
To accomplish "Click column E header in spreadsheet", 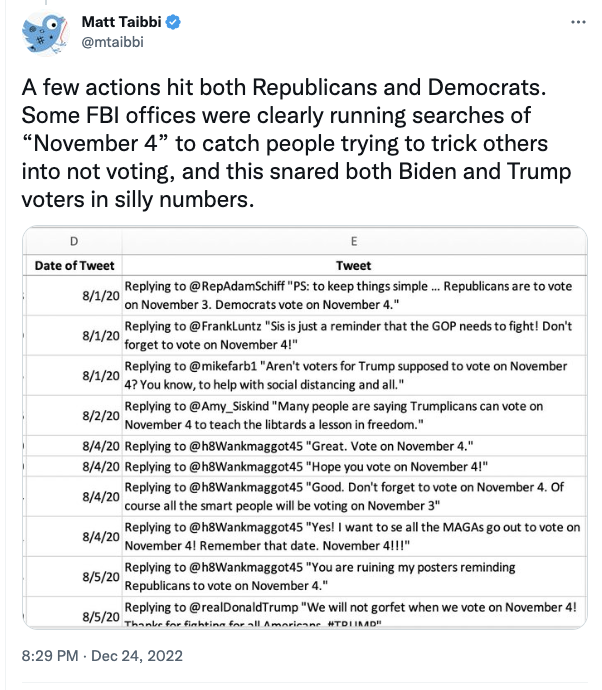I will (x=354, y=241).
